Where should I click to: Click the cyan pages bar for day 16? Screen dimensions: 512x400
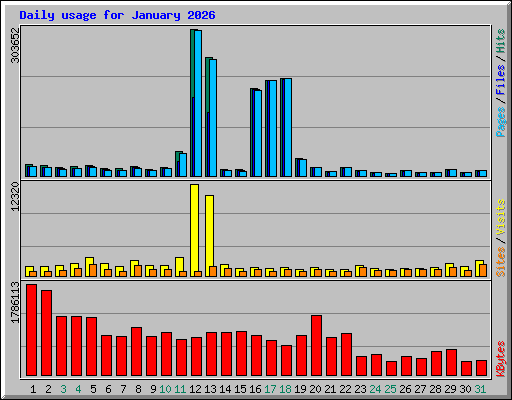coord(258,133)
